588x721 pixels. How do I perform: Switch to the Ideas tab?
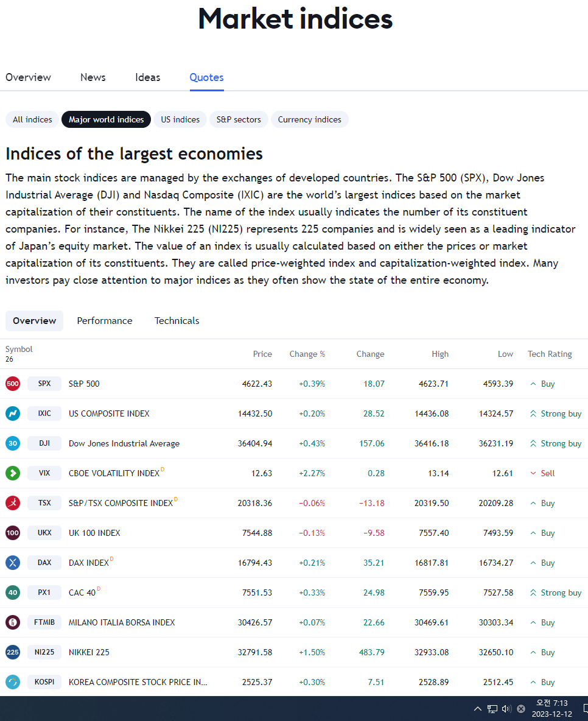(147, 77)
